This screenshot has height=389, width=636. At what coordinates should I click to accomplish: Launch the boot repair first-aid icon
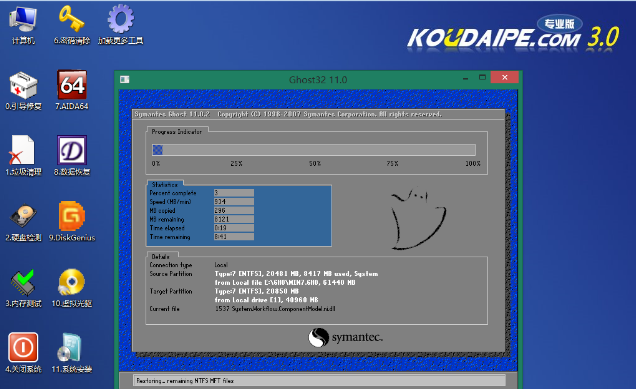click(23, 86)
